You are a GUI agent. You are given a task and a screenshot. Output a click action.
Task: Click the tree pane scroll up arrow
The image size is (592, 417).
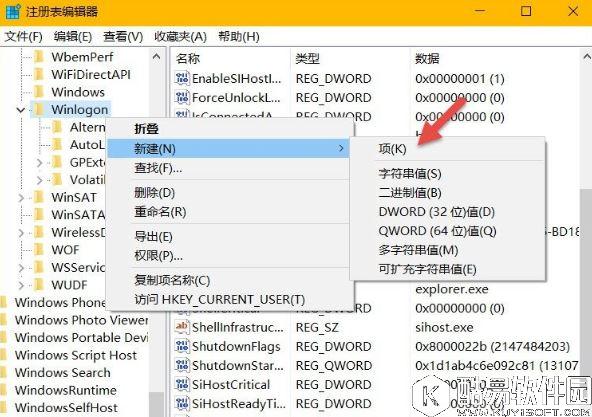(156, 57)
